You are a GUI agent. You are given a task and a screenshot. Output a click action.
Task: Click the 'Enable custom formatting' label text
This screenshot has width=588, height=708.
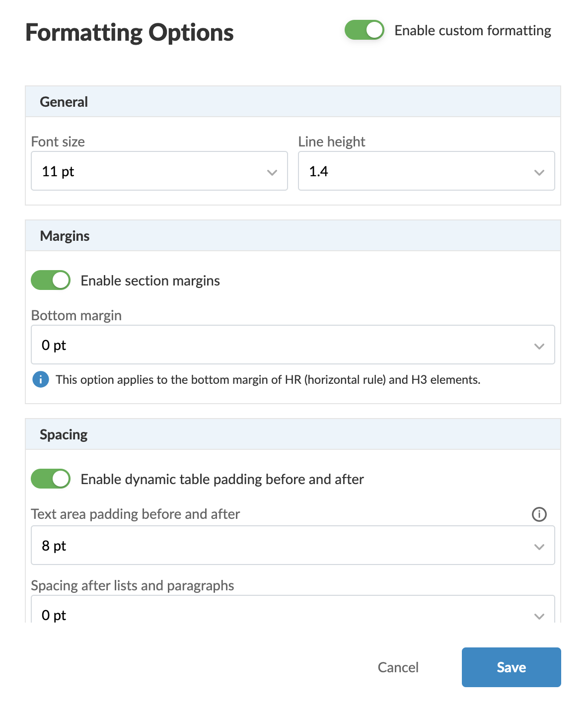click(x=472, y=31)
